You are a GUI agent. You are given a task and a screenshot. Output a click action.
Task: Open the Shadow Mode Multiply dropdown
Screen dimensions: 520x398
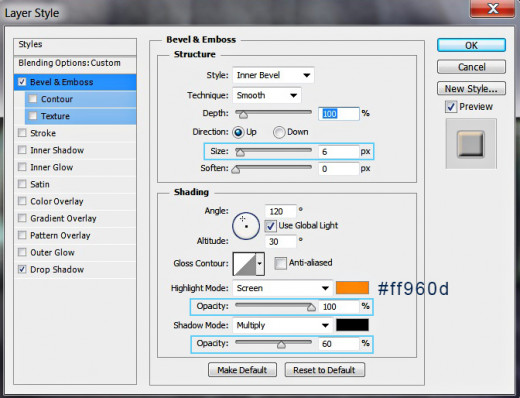pos(283,325)
